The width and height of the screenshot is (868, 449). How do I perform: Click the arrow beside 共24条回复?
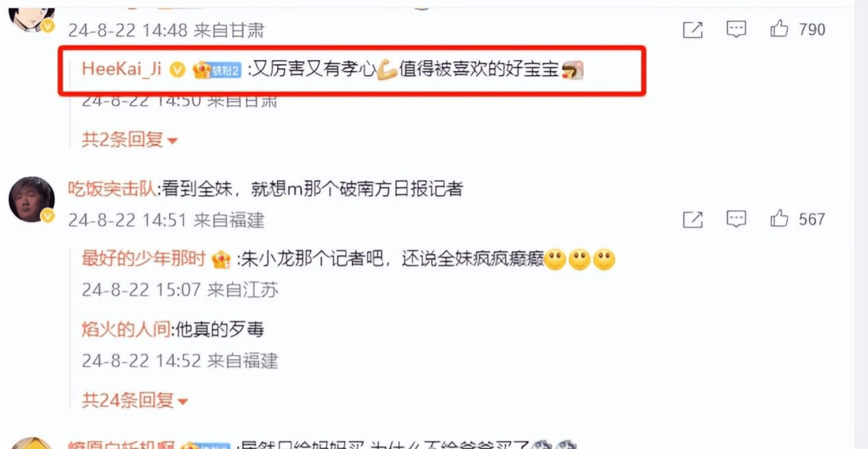tap(182, 402)
